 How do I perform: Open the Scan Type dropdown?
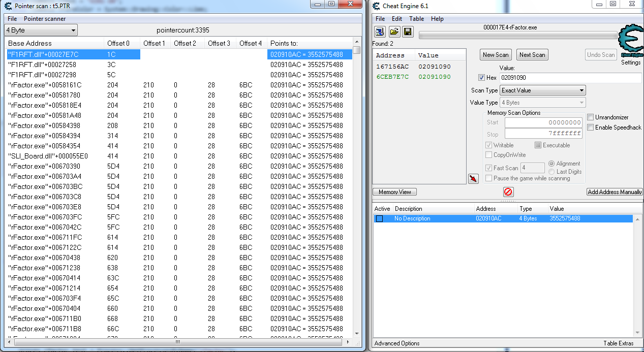(x=542, y=90)
